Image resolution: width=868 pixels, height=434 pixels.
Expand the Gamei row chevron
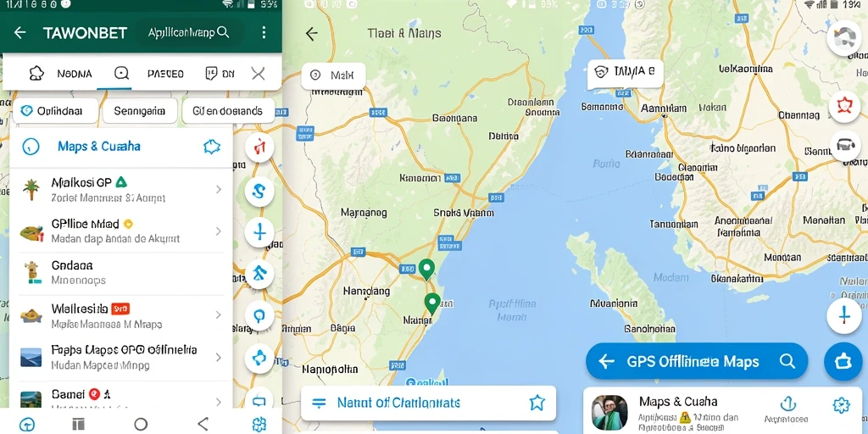(x=219, y=401)
